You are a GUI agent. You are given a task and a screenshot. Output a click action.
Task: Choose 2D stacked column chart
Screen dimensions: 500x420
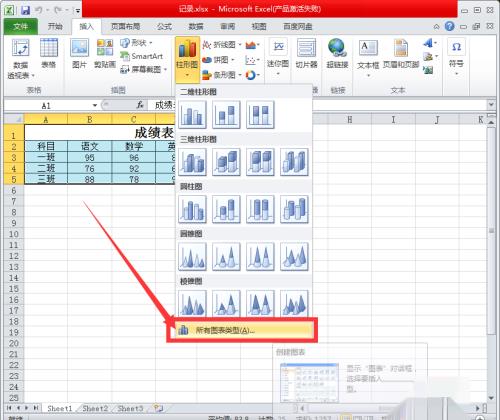click(x=226, y=115)
